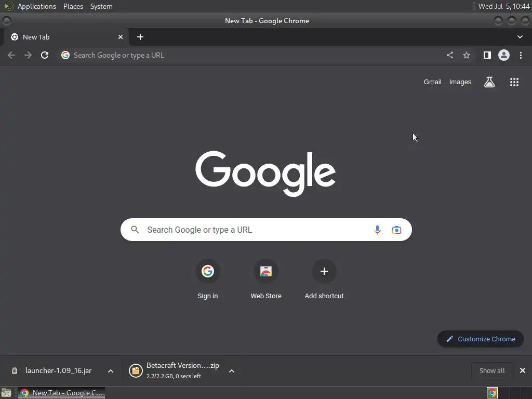Click the Google icon in the address bar

pos(65,55)
